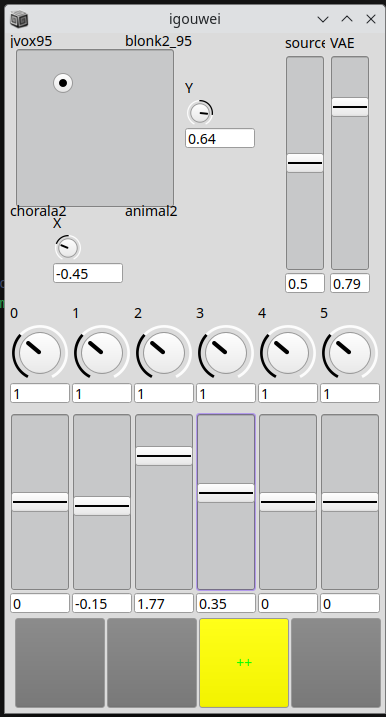Click the igouwei window cube icon
The width and height of the screenshot is (386, 717).
pos(19,19)
